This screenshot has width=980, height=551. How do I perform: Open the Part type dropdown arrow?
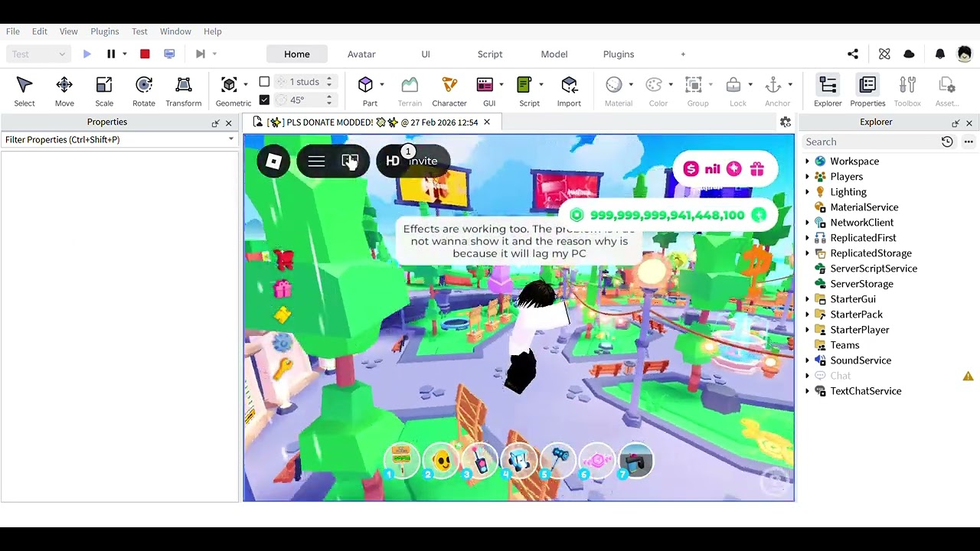click(382, 85)
